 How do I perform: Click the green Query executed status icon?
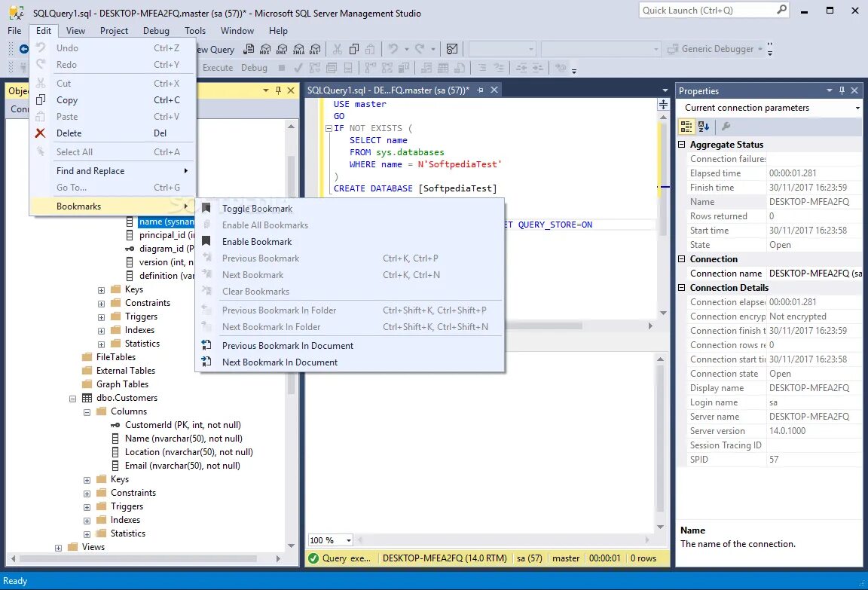point(313,558)
